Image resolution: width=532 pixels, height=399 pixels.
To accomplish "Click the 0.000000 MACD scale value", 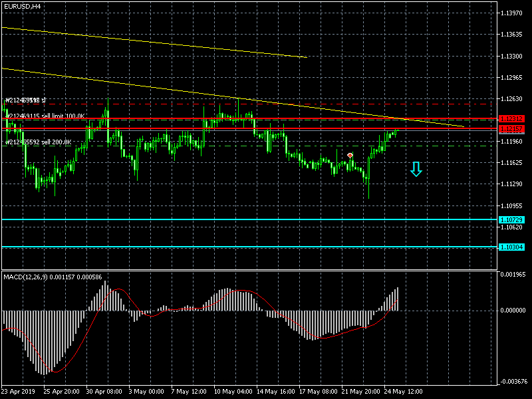I will [513, 311].
